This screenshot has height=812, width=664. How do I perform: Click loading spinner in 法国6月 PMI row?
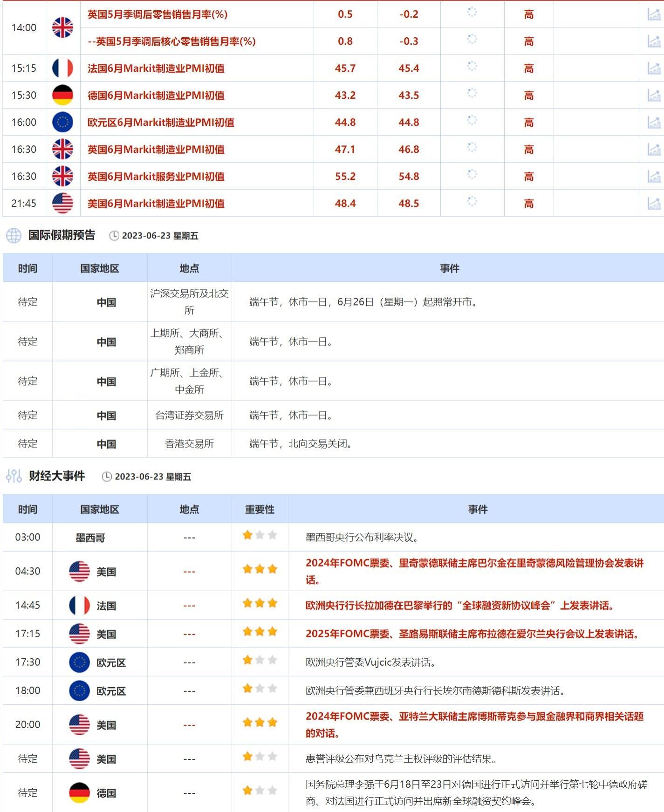pos(472,66)
